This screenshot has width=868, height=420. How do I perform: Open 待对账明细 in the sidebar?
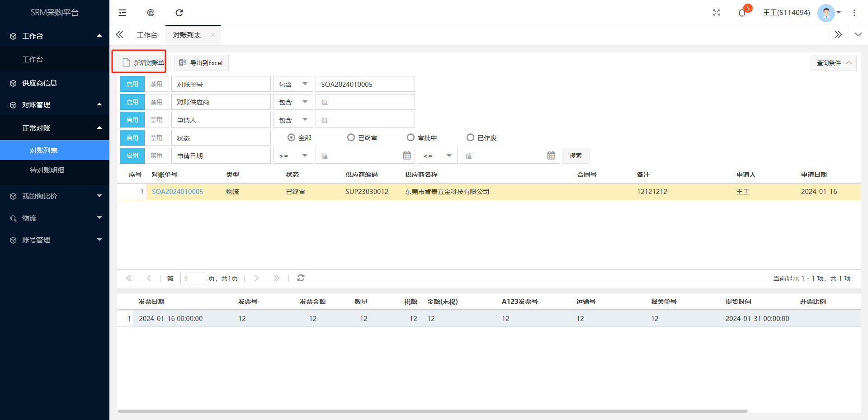pyautogui.click(x=47, y=170)
